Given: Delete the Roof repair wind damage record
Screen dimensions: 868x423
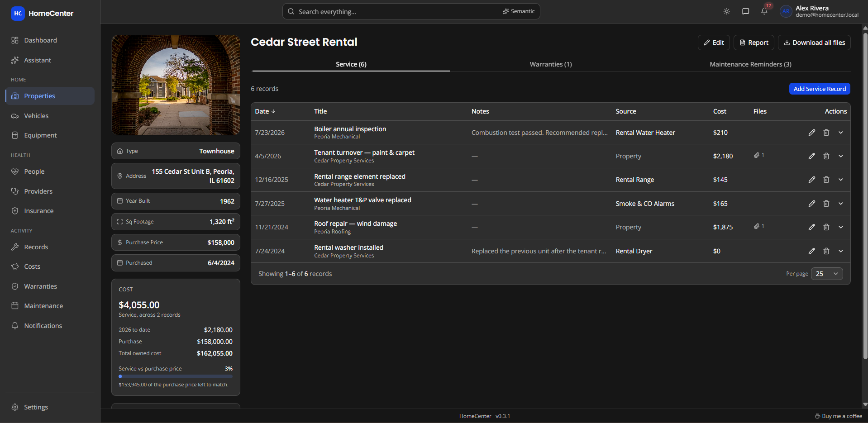Looking at the screenshot, I should [x=826, y=227].
